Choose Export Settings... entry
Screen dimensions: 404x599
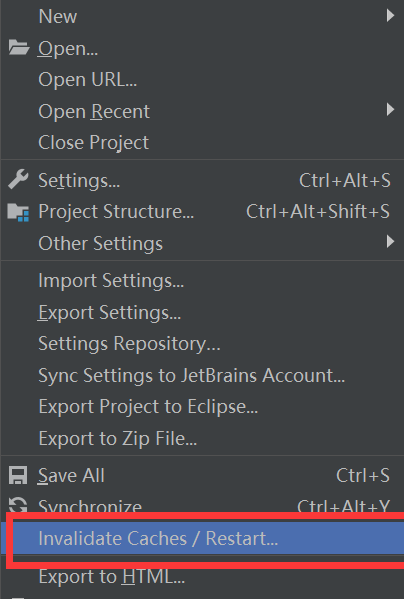(x=109, y=312)
